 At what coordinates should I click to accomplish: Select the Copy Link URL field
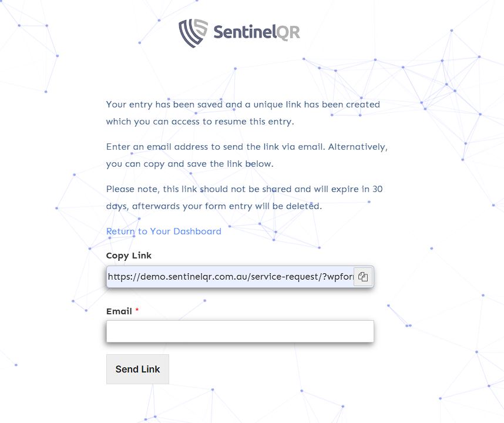point(230,277)
